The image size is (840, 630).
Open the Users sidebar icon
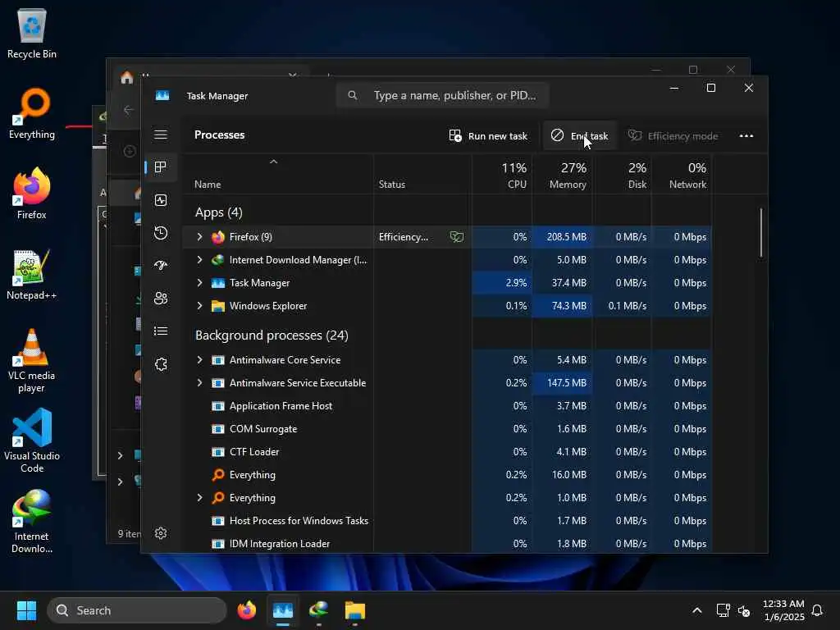(161, 299)
